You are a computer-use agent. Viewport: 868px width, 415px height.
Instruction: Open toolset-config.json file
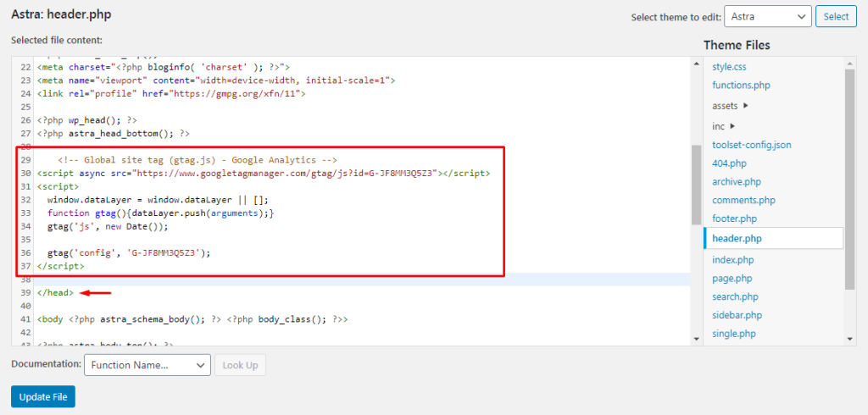tap(751, 145)
